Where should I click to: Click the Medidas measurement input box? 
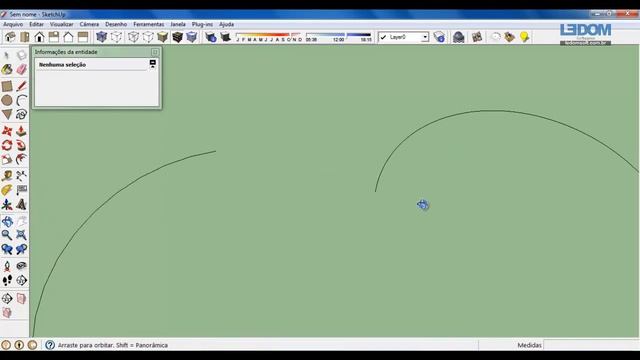[x=591, y=345]
